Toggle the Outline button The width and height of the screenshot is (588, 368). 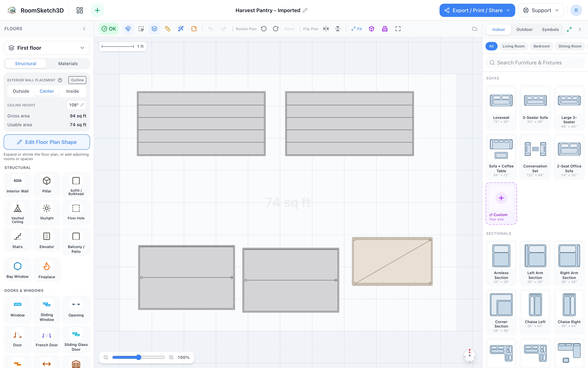coord(77,80)
